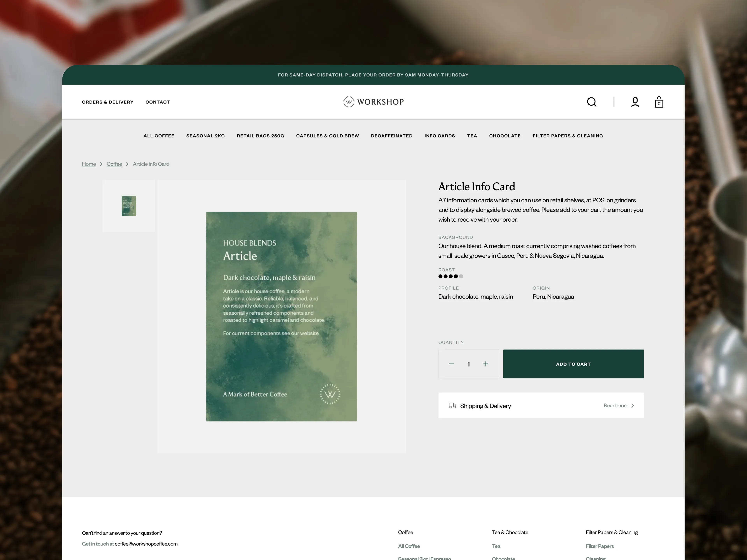
Task: Click the quantity number field
Action: (x=468, y=364)
